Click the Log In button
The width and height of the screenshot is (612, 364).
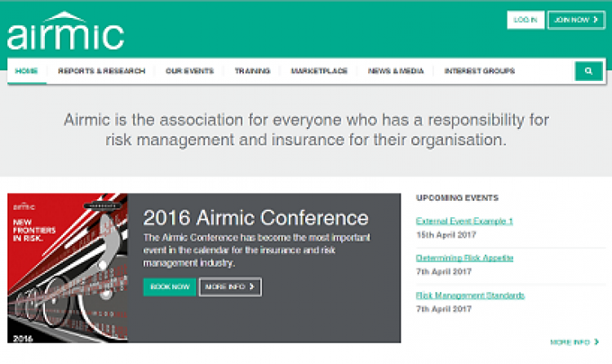526,20
